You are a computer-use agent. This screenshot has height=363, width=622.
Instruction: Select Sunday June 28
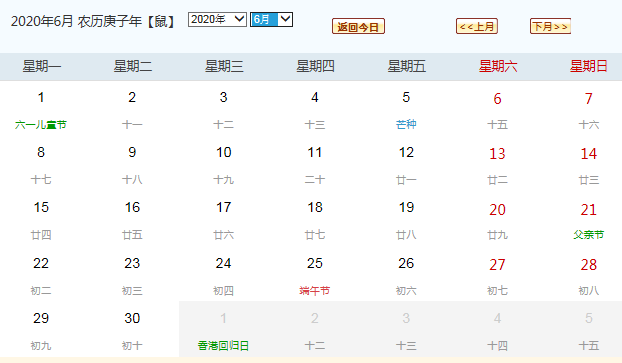[x=589, y=276]
